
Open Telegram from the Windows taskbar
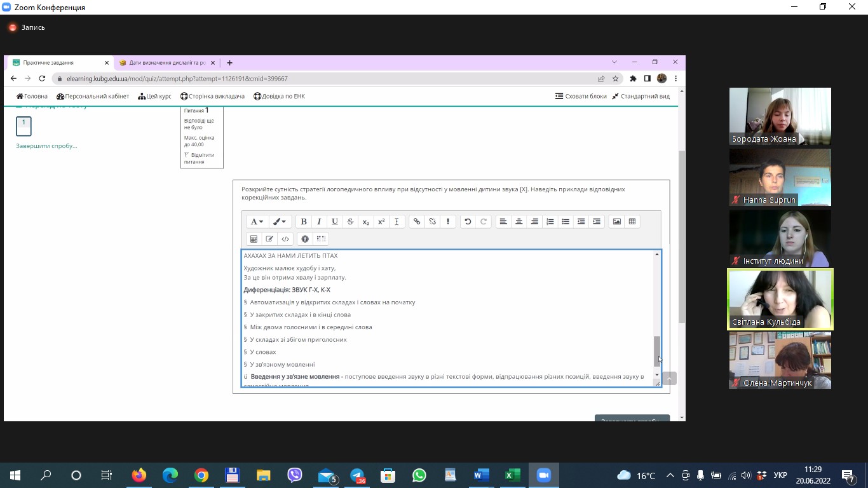tap(357, 475)
